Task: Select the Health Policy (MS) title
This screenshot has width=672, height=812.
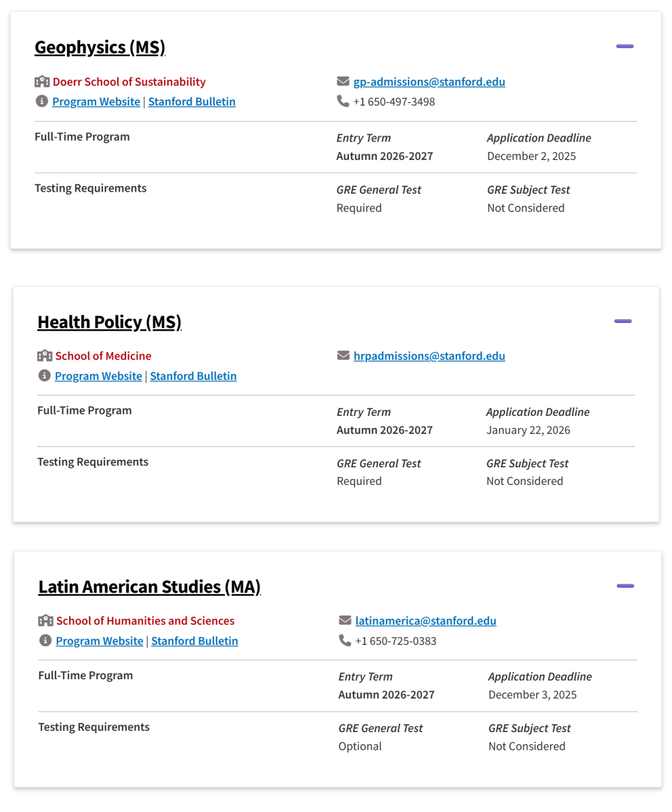Action: coord(109,322)
